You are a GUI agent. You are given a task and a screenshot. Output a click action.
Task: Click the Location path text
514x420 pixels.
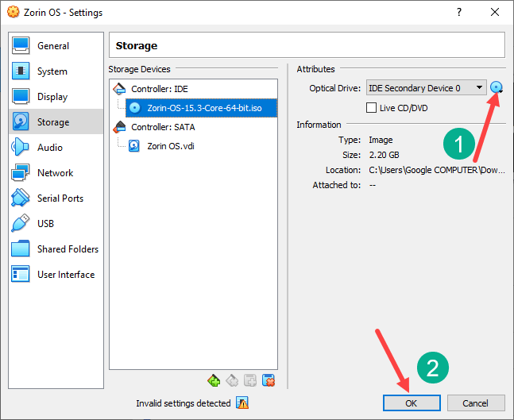(437, 170)
